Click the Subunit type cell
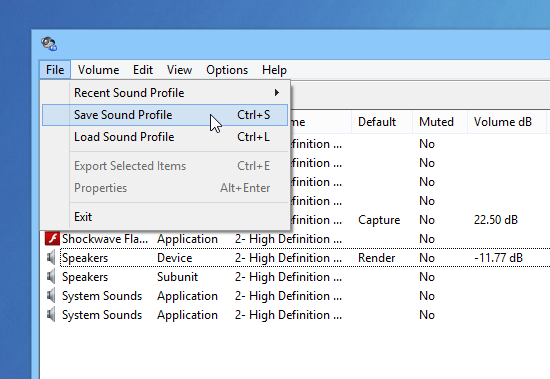 [177, 277]
